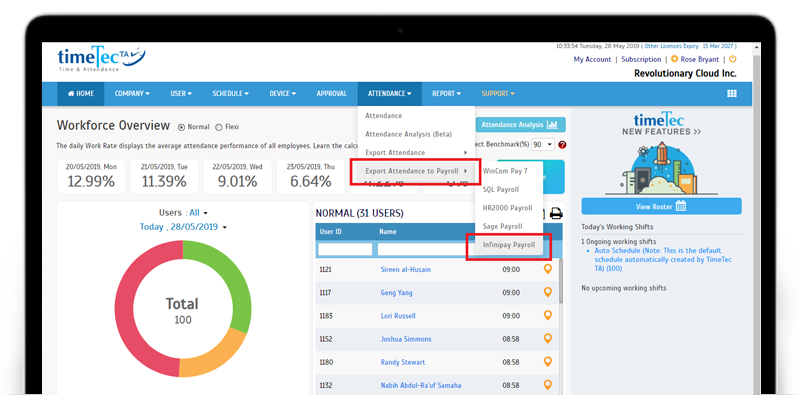Open the Schedule dropdown menu

click(x=231, y=94)
